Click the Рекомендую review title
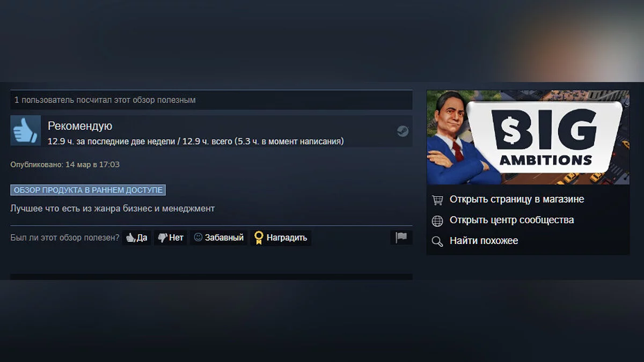This screenshot has width=644, height=362. pos(80,126)
